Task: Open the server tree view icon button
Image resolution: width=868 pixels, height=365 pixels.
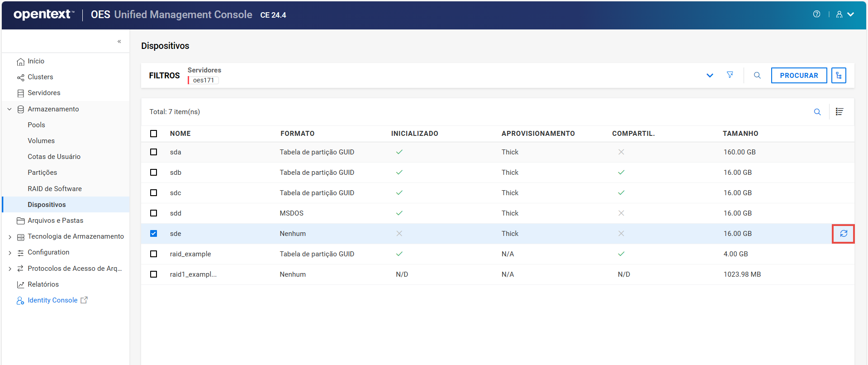Action: (x=838, y=75)
